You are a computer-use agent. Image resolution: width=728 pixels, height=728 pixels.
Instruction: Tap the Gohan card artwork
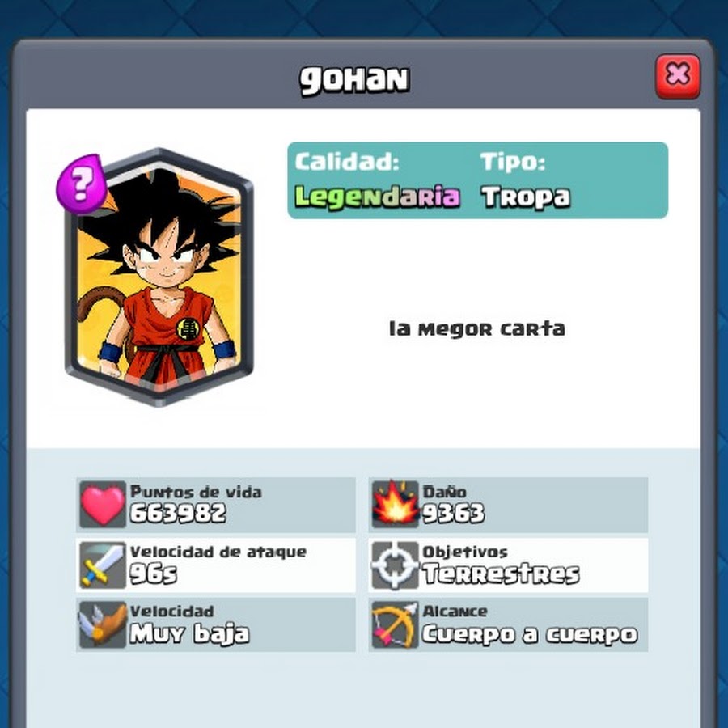point(159,277)
